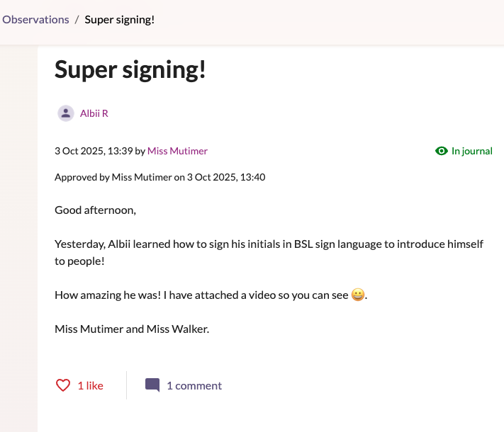
Task: Click the large 'Super signing!' page heading
Action: pos(130,69)
